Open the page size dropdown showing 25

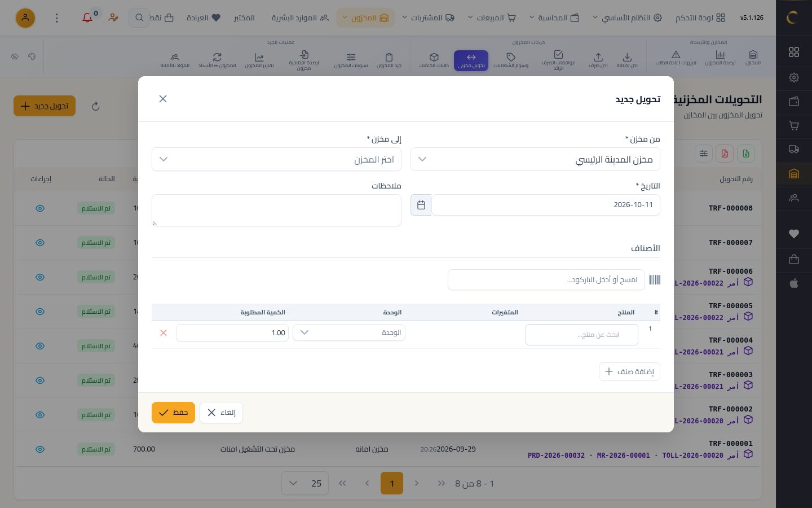305,483
